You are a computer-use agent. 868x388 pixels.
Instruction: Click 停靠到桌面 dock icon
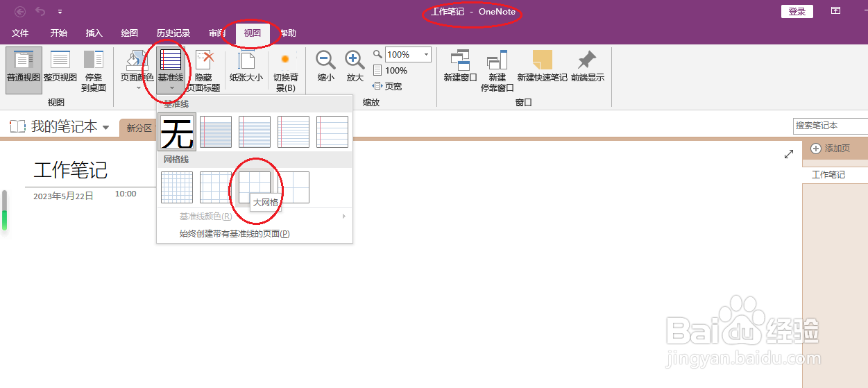click(x=94, y=70)
